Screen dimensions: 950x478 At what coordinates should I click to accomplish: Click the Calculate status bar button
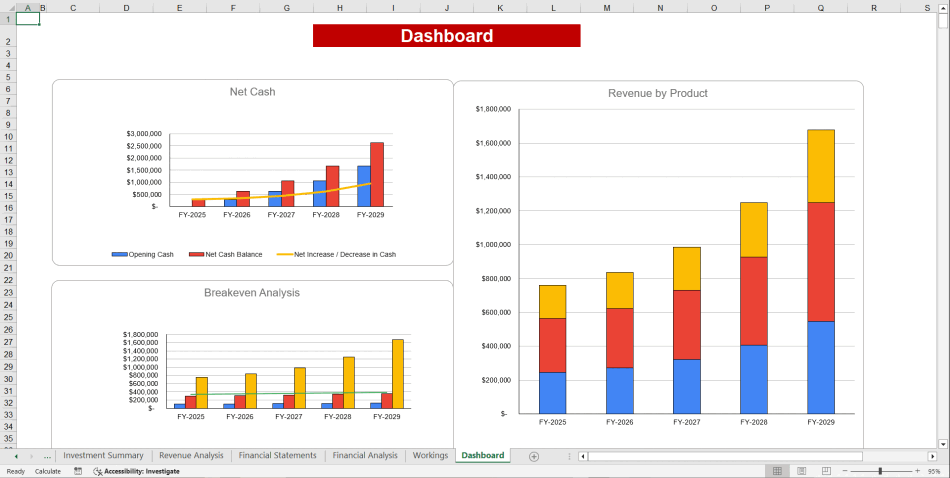pyautogui.click(x=48, y=471)
